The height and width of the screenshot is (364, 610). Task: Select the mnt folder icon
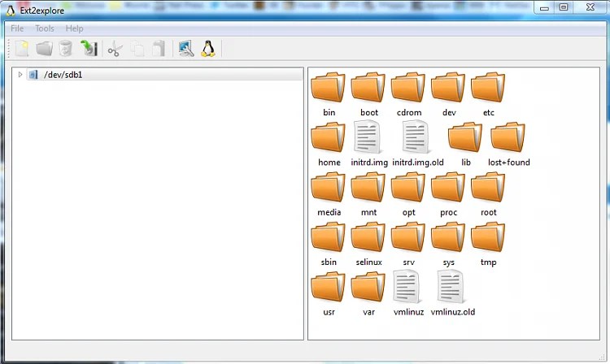[368, 187]
